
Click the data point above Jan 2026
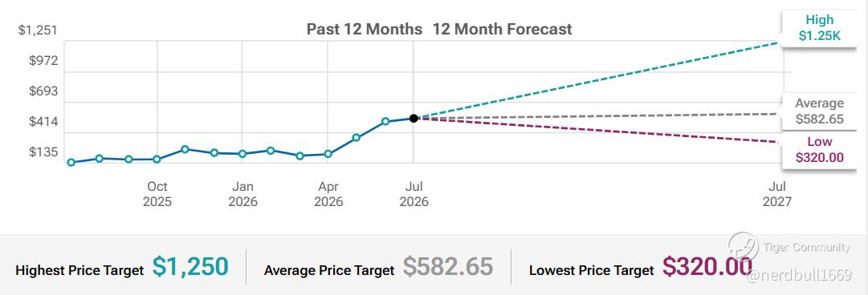[x=242, y=154]
